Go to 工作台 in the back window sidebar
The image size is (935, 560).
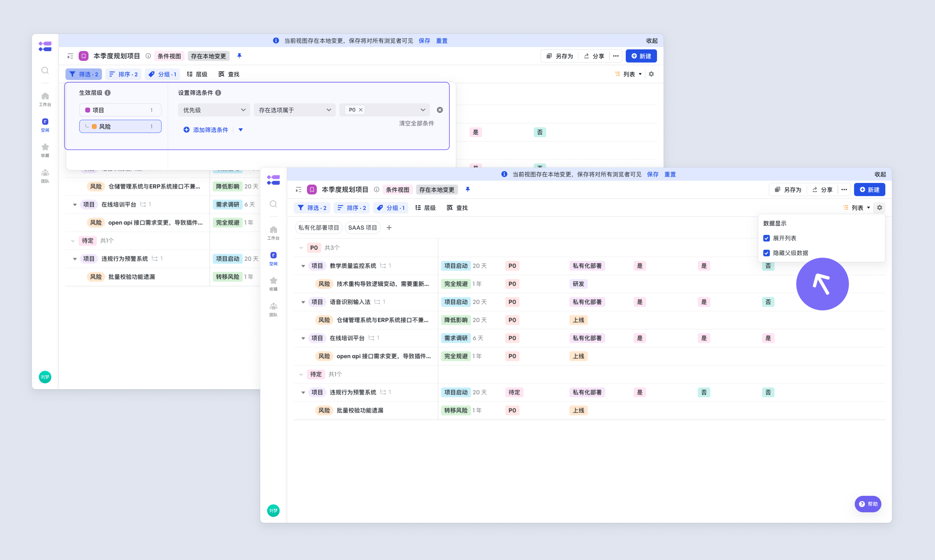pyautogui.click(x=45, y=99)
